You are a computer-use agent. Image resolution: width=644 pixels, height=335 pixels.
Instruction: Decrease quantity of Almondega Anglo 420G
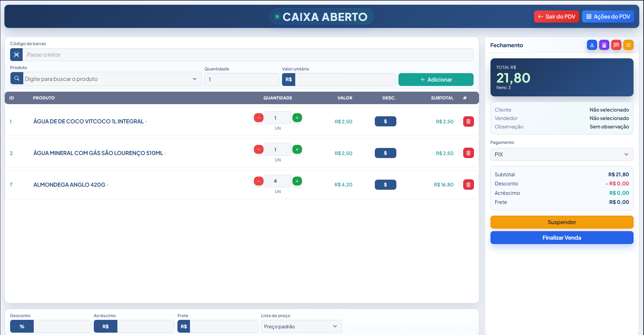click(x=259, y=181)
